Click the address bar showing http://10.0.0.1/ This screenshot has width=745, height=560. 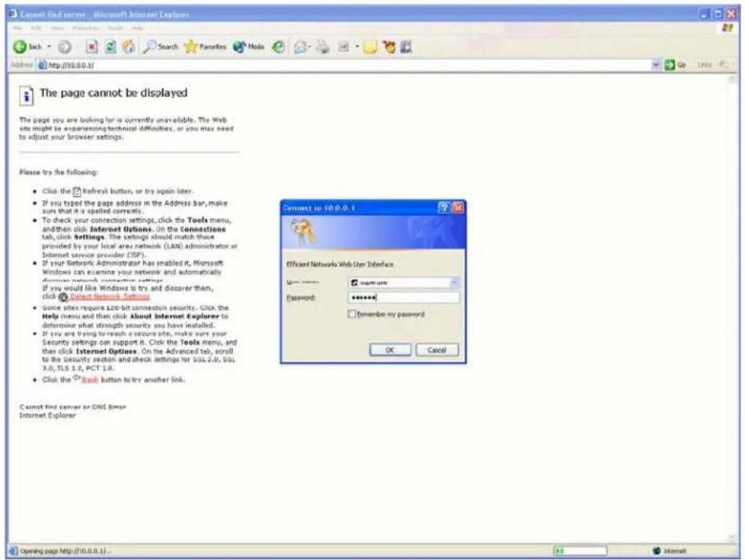tap(349, 65)
